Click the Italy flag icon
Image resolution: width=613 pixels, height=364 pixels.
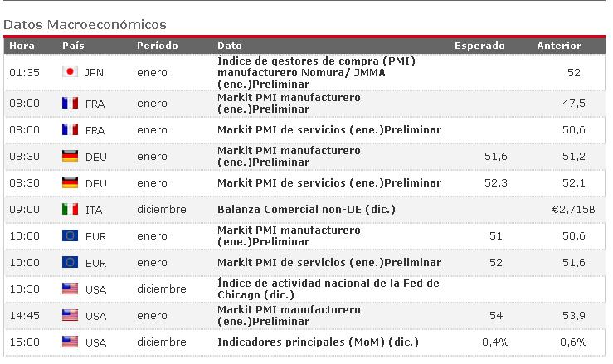70,210
